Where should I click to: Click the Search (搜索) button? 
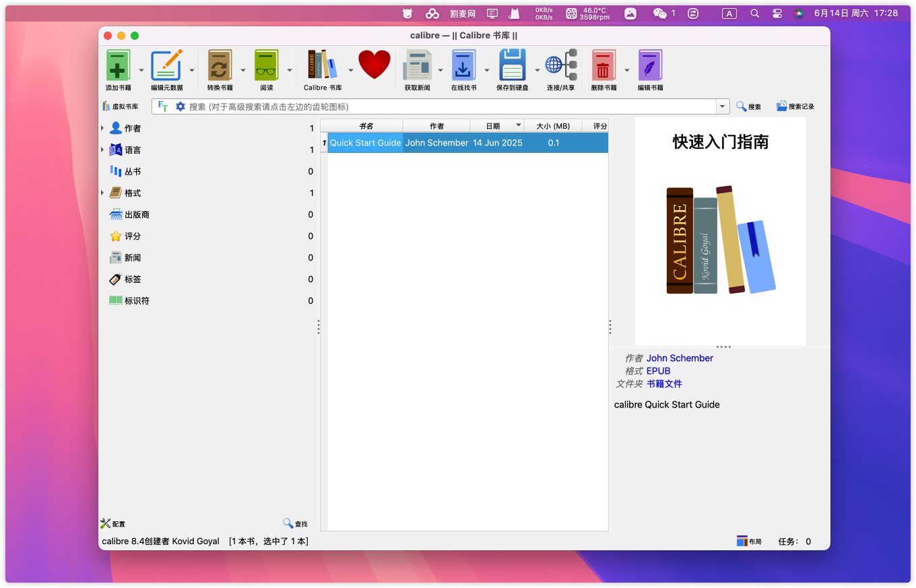pos(748,106)
